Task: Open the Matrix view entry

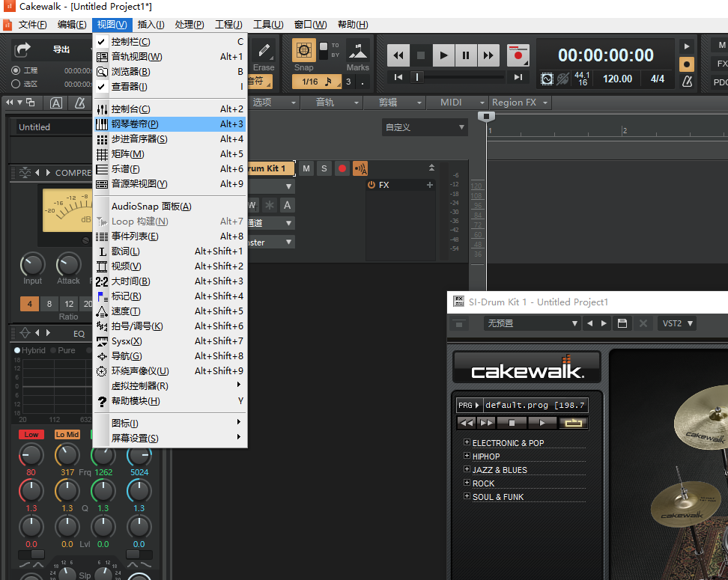Action: [170, 154]
